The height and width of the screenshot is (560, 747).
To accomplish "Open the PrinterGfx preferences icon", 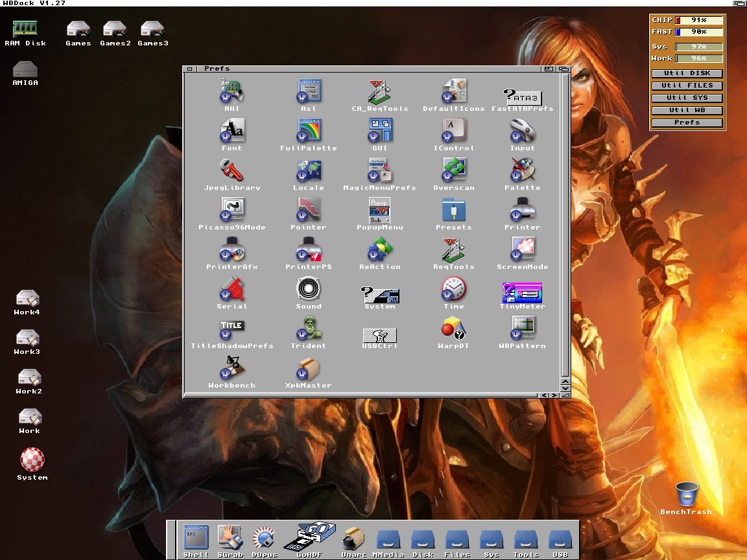I will (x=232, y=250).
